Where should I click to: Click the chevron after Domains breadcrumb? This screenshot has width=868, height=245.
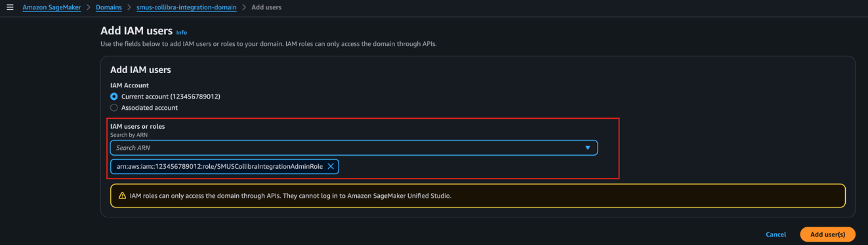click(x=130, y=7)
